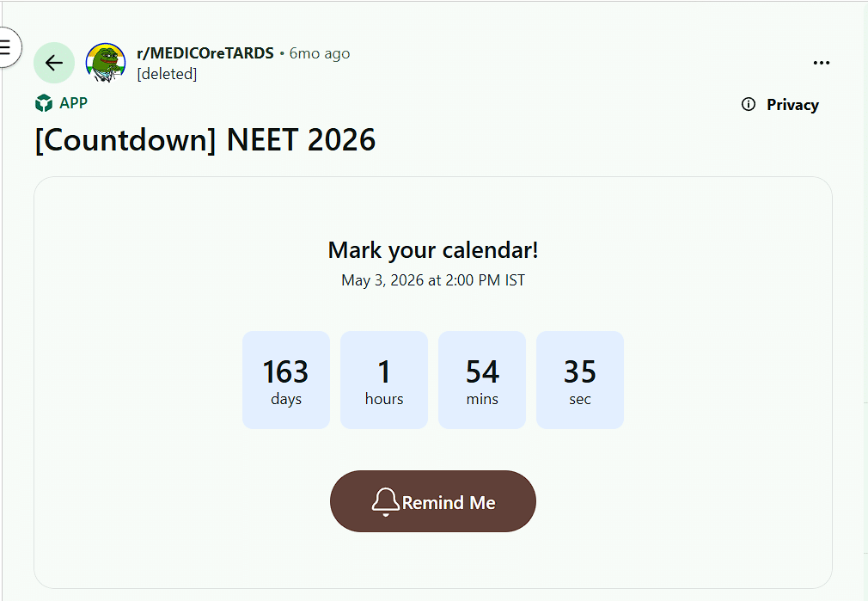The image size is (868, 601).
Task: Click the 163 days countdown tile
Action: pos(285,379)
